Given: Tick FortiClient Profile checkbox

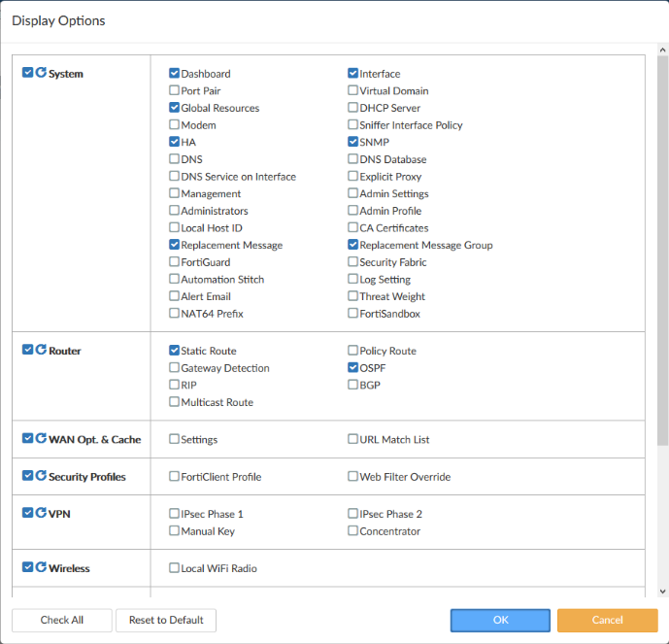Looking at the screenshot, I should [x=174, y=476].
